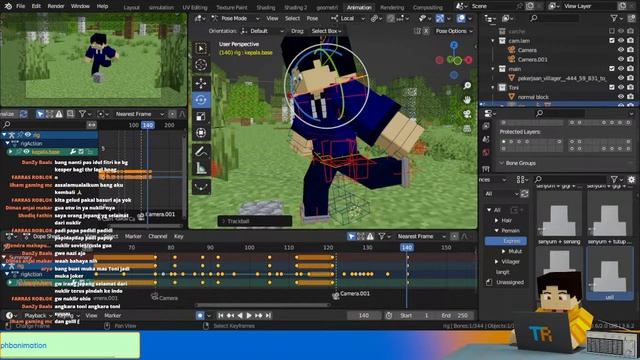This screenshot has width=640, height=360.
Task: Click the lower timeline horizontal scrollbar
Action: tap(262, 305)
